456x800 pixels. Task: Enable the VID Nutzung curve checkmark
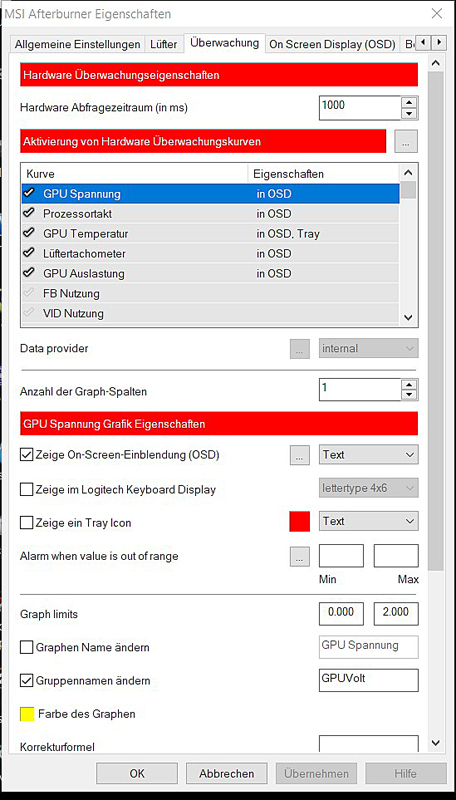point(30,313)
